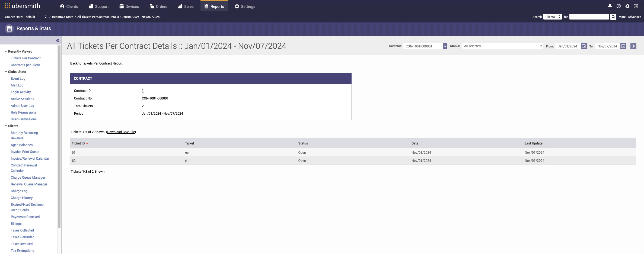Open the From date calendar picker
The height and width of the screenshot is (254, 644).
point(584,46)
